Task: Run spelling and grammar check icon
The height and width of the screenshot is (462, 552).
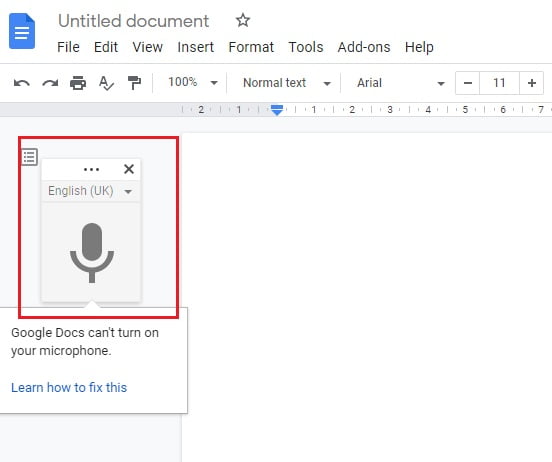Action: [x=106, y=83]
